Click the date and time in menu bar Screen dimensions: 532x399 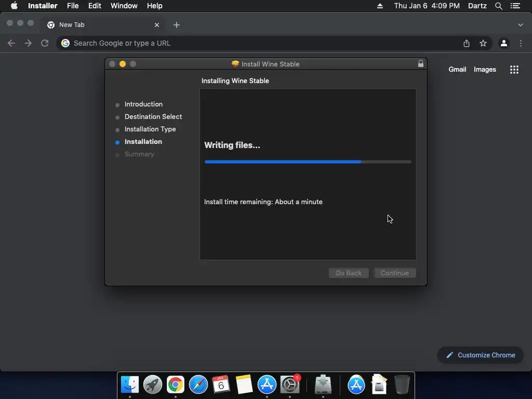427,6
